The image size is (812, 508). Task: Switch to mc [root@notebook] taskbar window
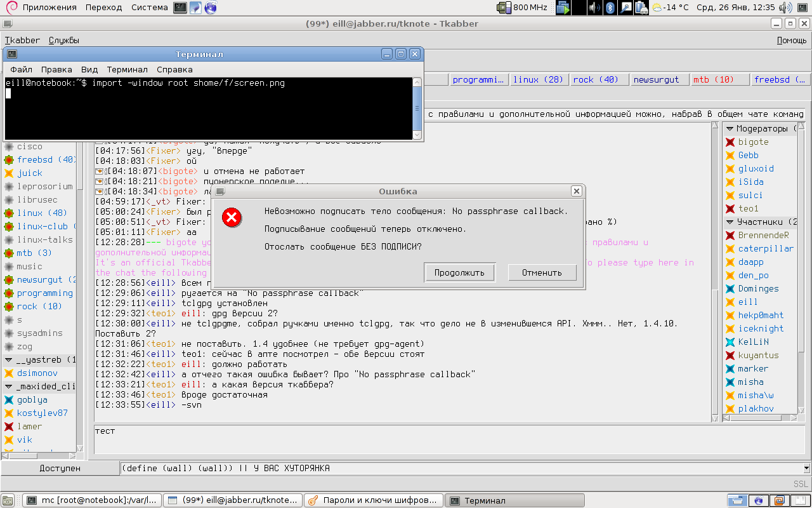(91, 500)
